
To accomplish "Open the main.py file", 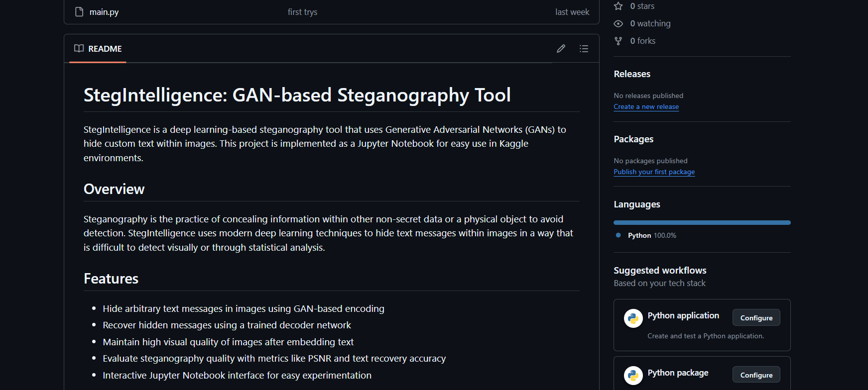I will (104, 12).
